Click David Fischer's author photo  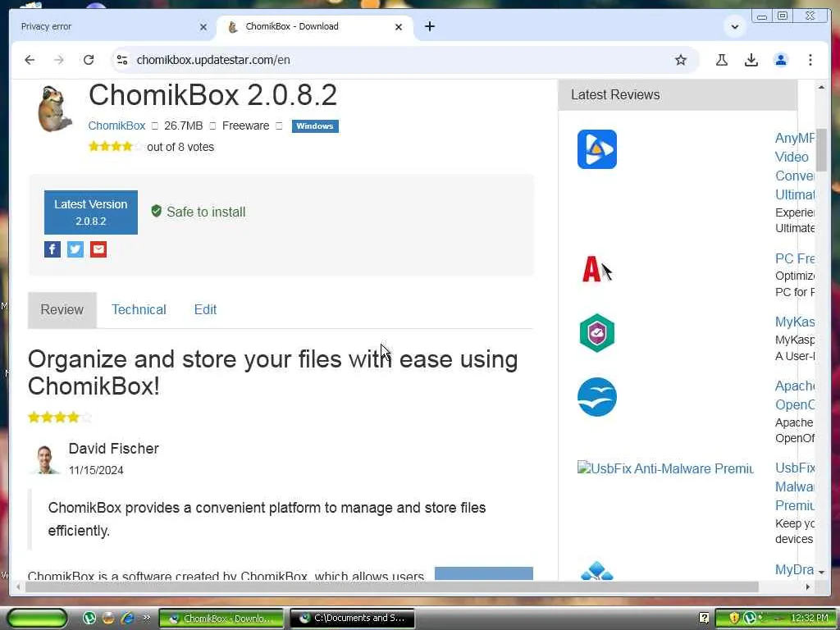coord(44,459)
